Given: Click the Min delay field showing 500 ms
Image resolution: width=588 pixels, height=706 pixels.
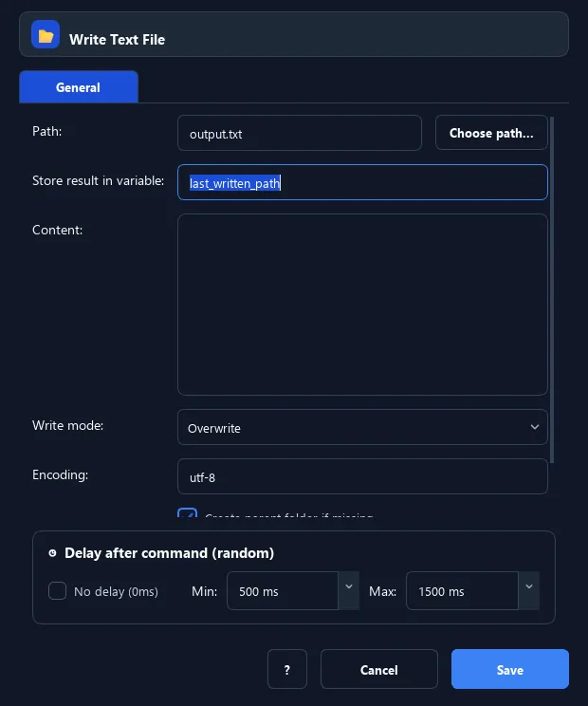Looking at the screenshot, I should point(283,591).
